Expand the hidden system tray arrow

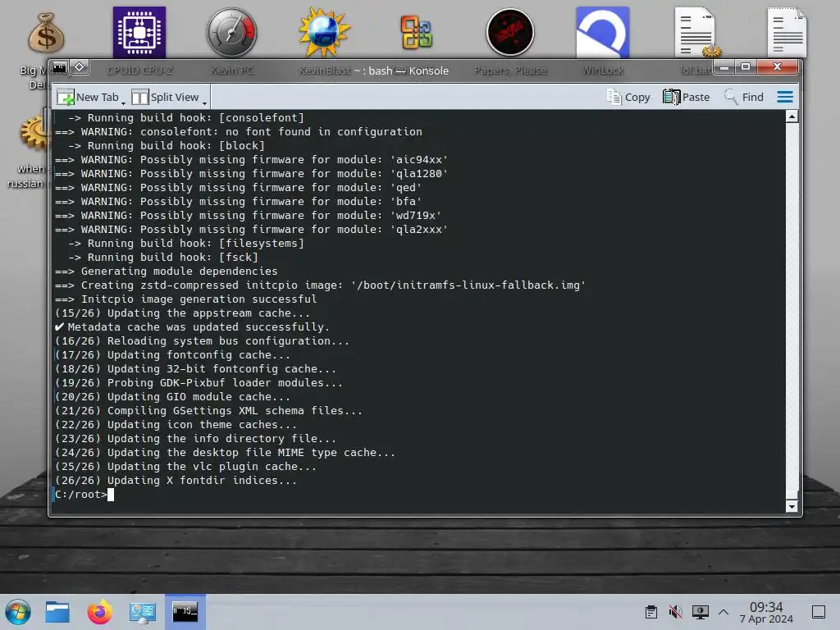click(724, 612)
